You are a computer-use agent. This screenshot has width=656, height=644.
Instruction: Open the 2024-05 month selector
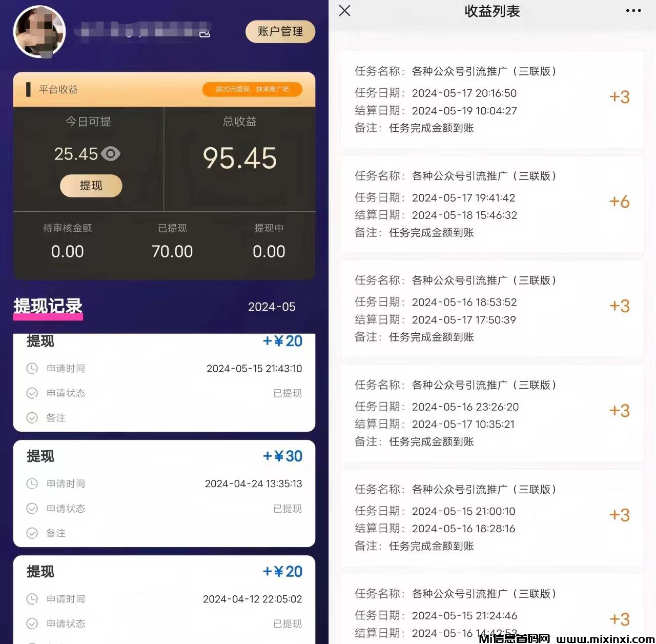click(x=272, y=307)
